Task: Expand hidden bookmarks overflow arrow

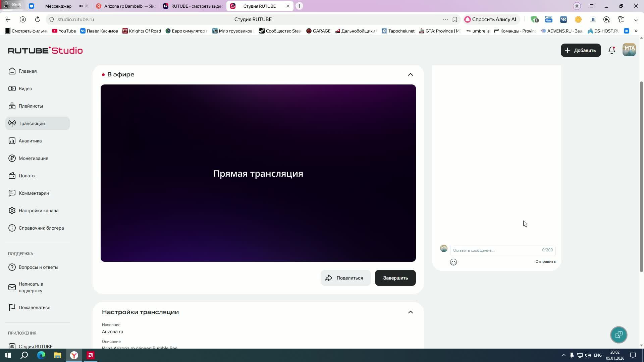Action: pyautogui.click(x=636, y=31)
